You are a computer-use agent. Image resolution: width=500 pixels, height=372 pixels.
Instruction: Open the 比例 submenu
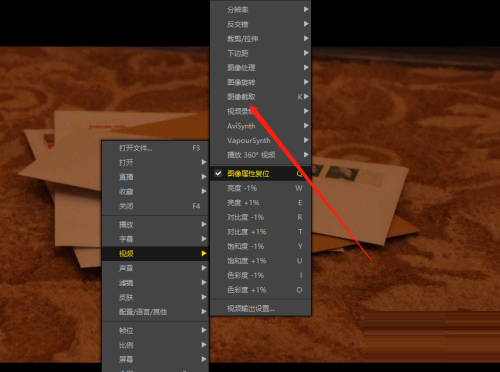tap(155, 345)
